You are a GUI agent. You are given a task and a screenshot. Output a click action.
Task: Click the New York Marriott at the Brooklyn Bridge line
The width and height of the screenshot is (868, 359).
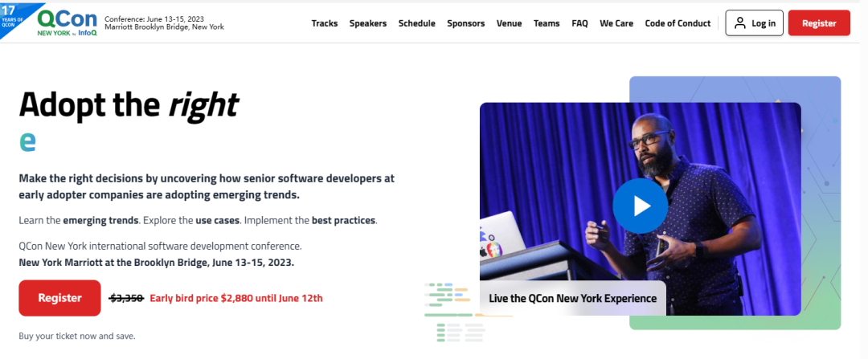(156, 262)
